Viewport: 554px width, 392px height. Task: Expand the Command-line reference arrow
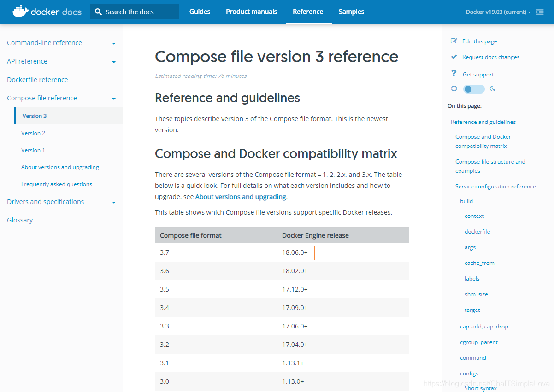click(x=114, y=44)
